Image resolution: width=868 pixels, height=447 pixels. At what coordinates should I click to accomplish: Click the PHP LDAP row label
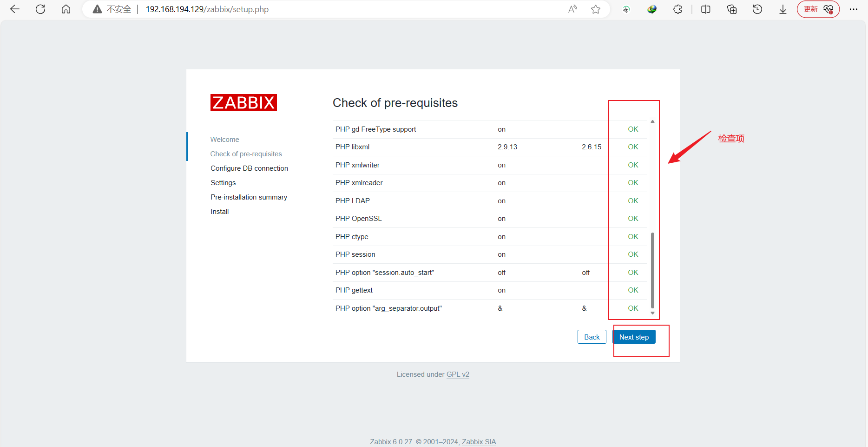353,201
